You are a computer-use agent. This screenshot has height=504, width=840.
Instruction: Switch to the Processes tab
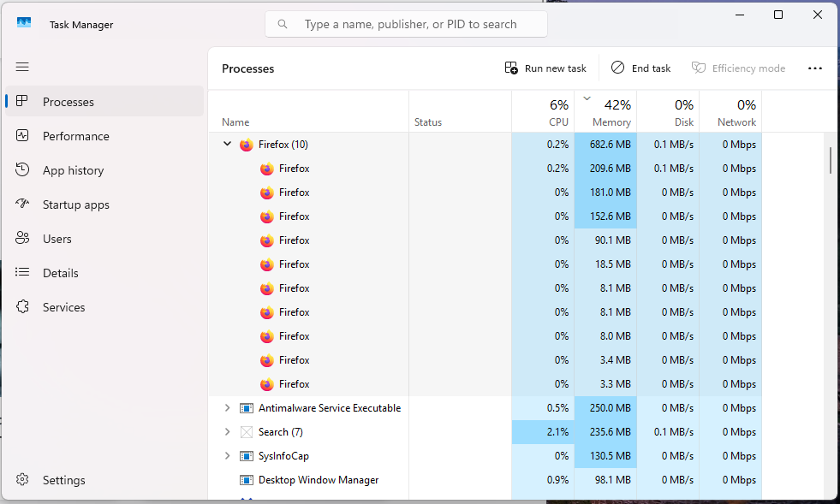104,101
